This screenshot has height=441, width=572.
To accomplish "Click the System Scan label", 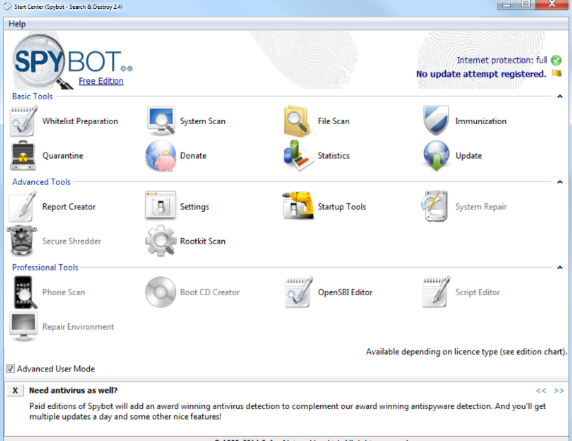I will click(202, 121).
